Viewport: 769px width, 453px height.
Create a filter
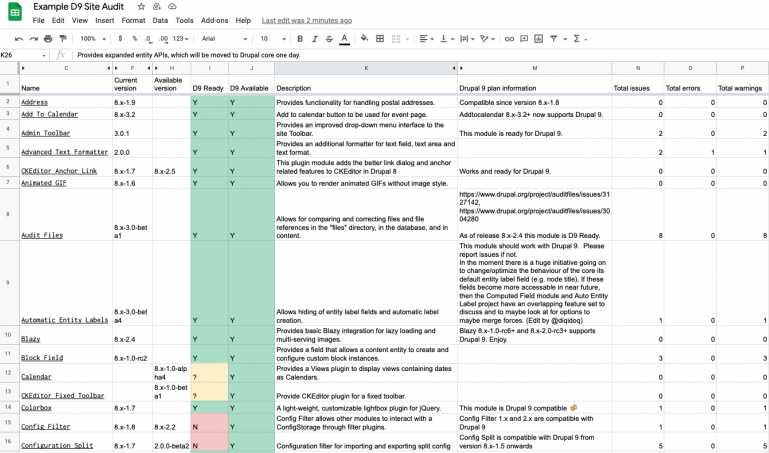pos(553,39)
